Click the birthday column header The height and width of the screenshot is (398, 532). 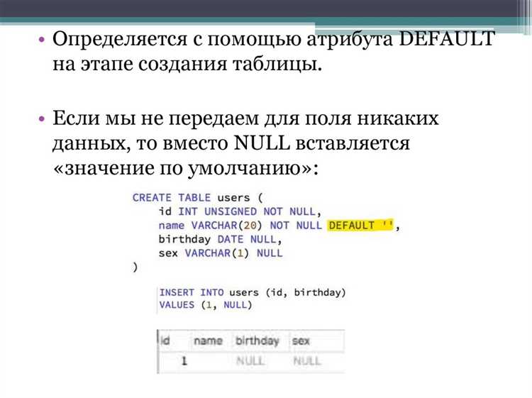click(x=257, y=341)
